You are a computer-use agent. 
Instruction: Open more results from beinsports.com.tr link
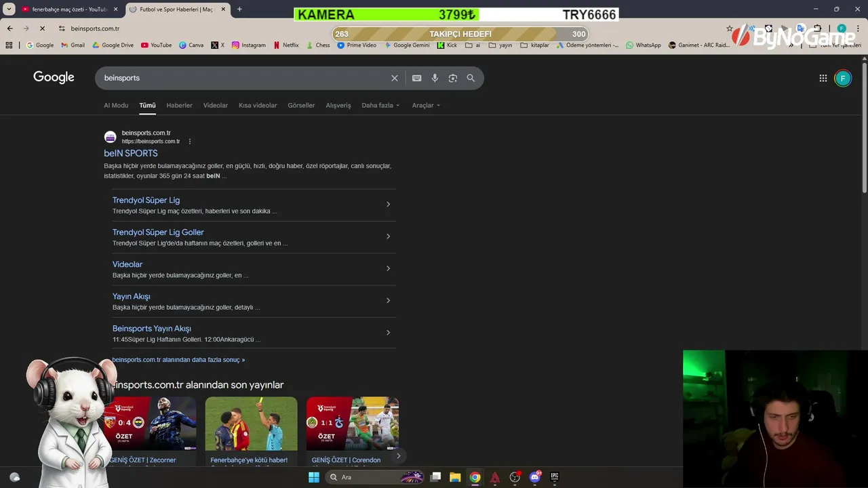pyautogui.click(x=178, y=360)
